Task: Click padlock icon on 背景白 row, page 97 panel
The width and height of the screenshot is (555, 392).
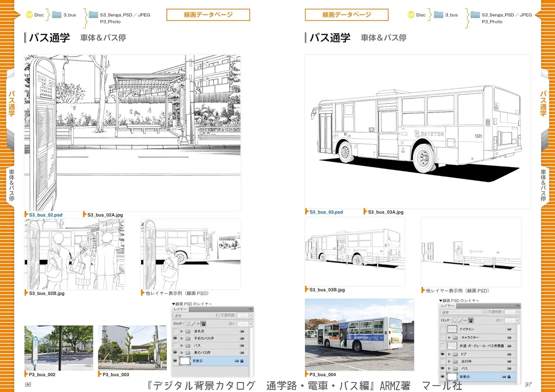Action: point(509,377)
